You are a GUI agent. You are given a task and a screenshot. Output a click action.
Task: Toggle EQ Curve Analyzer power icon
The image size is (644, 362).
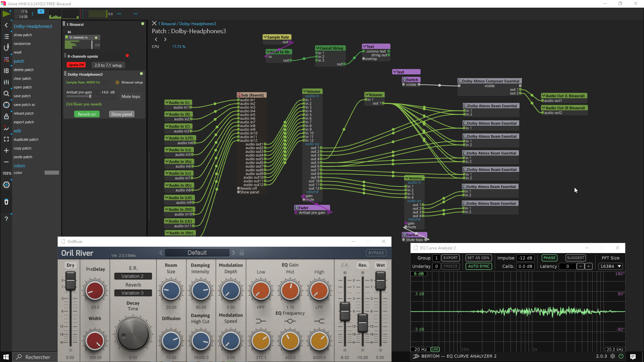point(621,356)
